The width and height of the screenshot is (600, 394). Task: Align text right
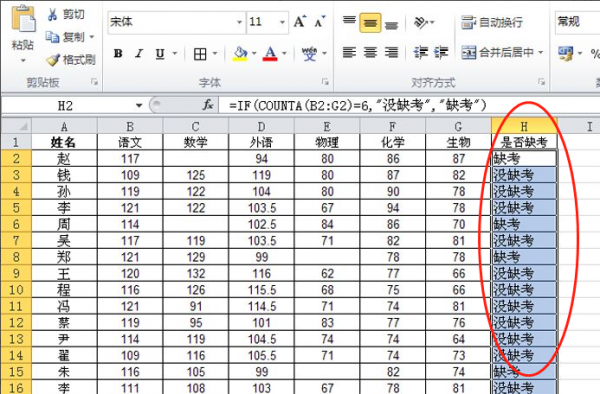click(x=391, y=52)
